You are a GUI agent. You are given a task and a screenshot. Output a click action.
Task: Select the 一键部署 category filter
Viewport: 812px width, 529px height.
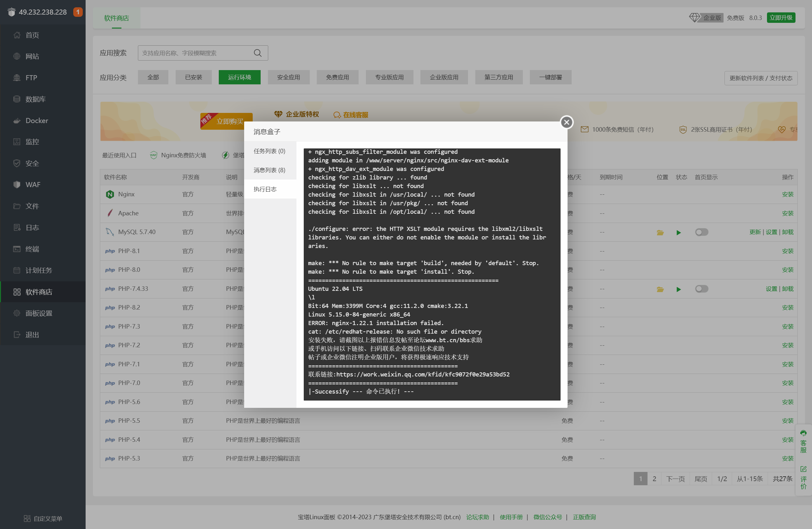click(x=550, y=77)
